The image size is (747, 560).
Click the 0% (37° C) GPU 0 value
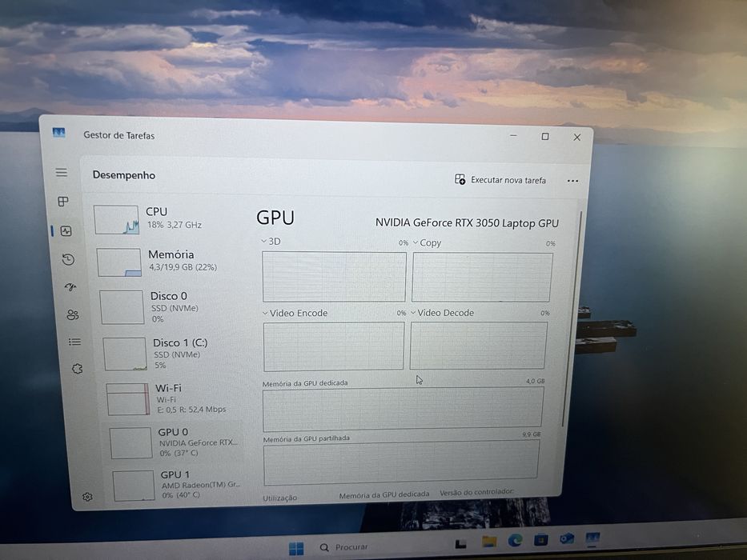click(179, 453)
